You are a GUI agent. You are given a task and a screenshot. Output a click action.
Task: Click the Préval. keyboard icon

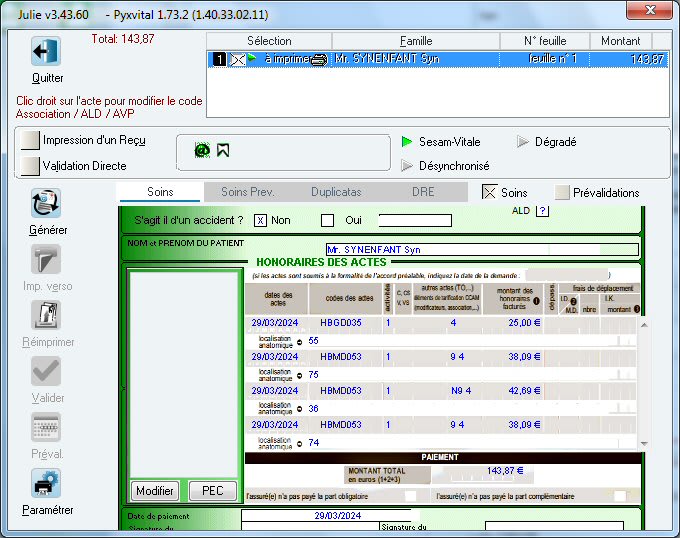(46, 427)
